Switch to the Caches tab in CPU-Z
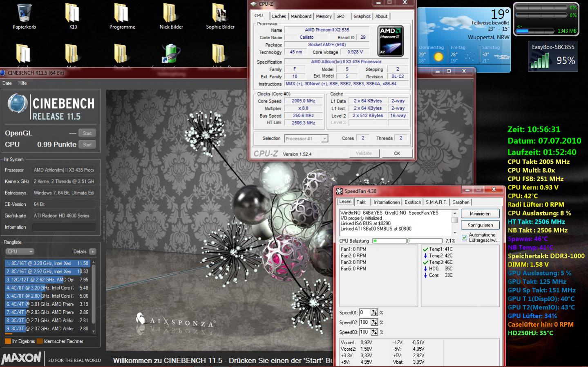This screenshot has height=367, width=588. coord(279,16)
